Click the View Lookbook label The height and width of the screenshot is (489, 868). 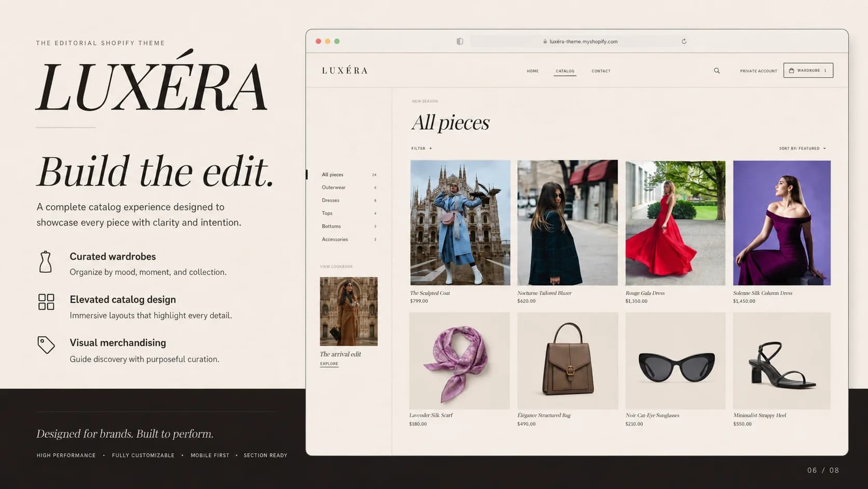tap(336, 267)
